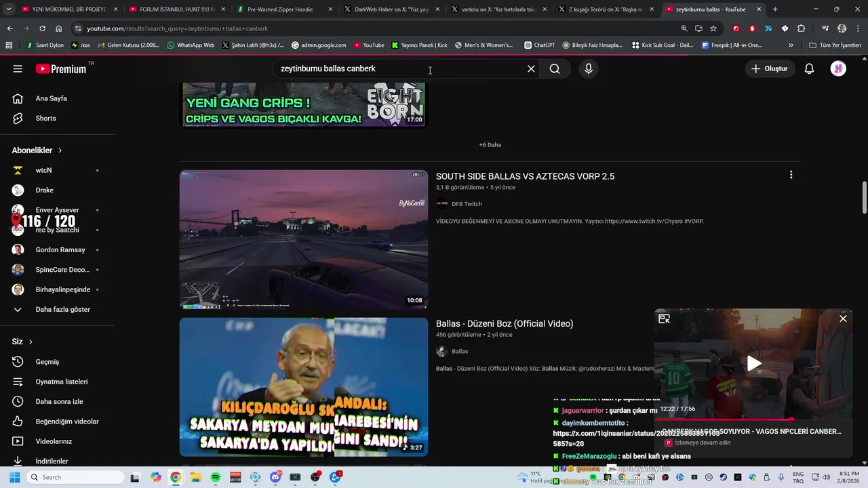Start voice search with the microphone
Image resolution: width=868 pixels, height=488 pixels.
[x=589, y=68]
